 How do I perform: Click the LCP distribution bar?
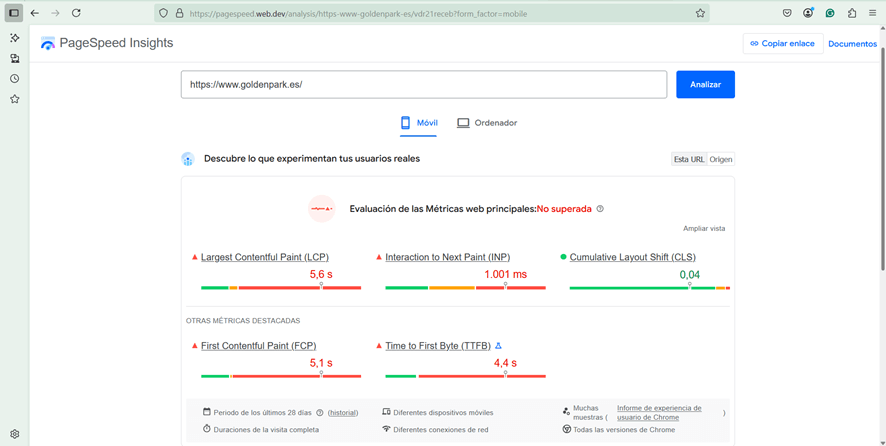tap(281, 288)
